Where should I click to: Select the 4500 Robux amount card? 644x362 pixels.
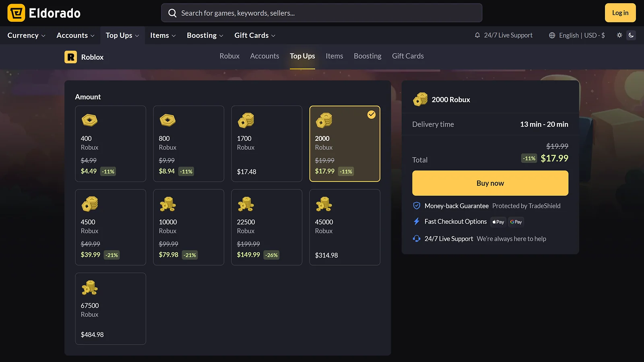pyautogui.click(x=111, y=227)
